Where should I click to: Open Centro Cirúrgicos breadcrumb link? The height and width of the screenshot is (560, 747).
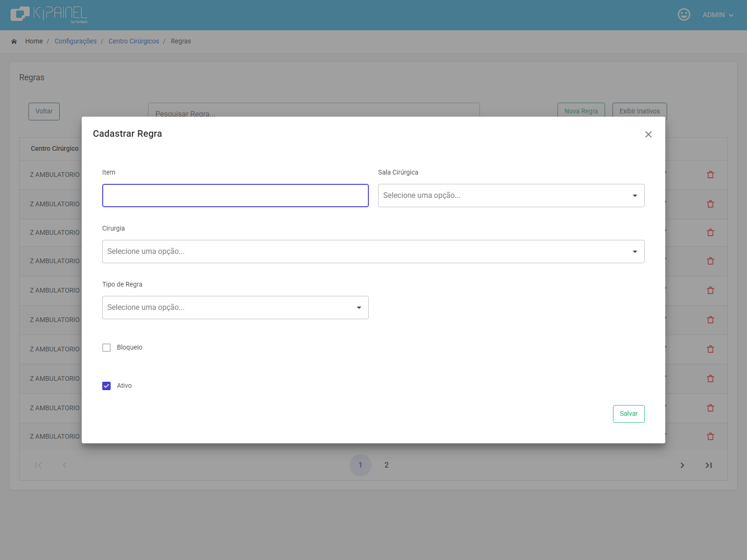(x=134, y=41)
